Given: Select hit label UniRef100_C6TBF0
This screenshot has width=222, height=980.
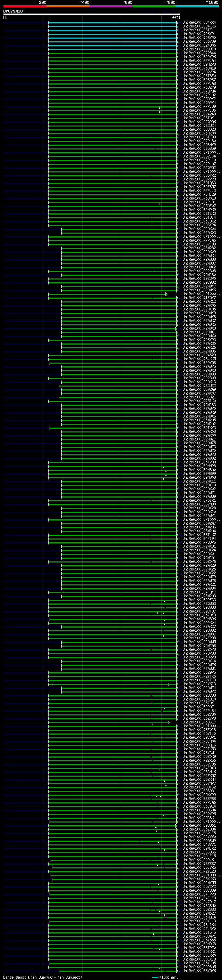Looking at the screenshot, I should coord(199,76).
